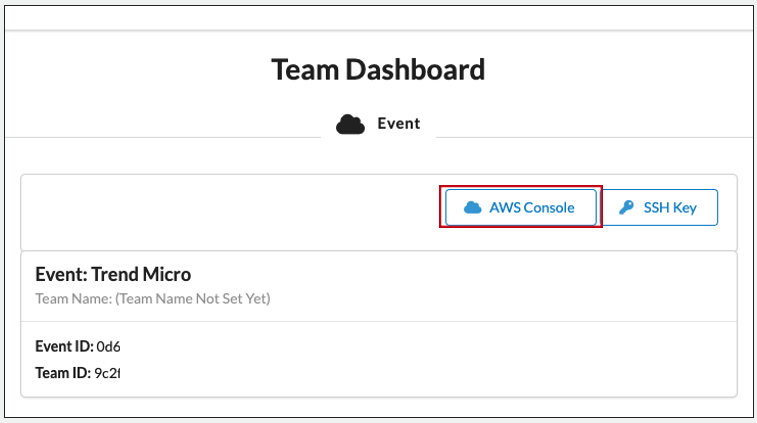Click the Team ID label

[63, 373]
